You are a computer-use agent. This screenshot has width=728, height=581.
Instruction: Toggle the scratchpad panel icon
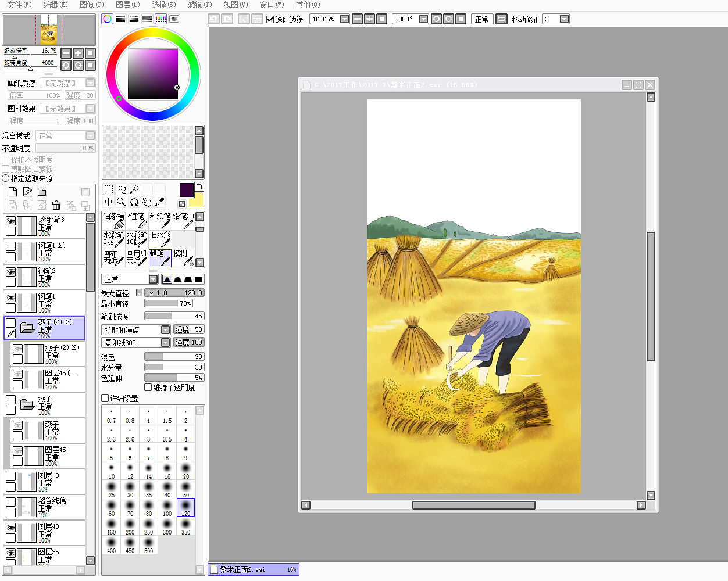[x=174, y=19]
